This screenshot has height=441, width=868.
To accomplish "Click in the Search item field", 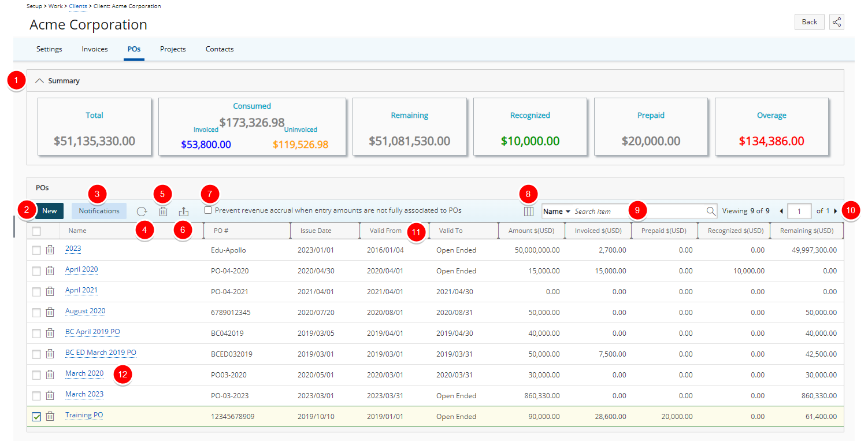I will 639,212.
